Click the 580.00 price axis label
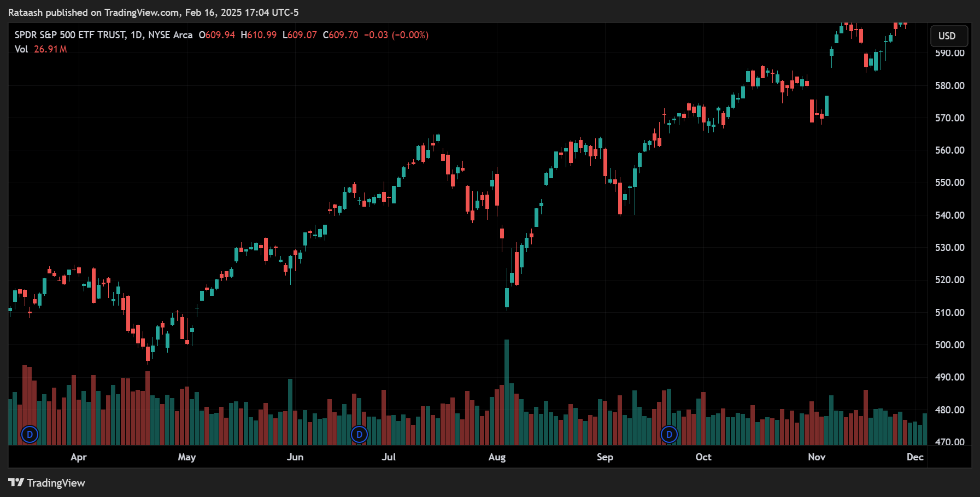Viewport: 980px width, 497px height. pos(949,86)
